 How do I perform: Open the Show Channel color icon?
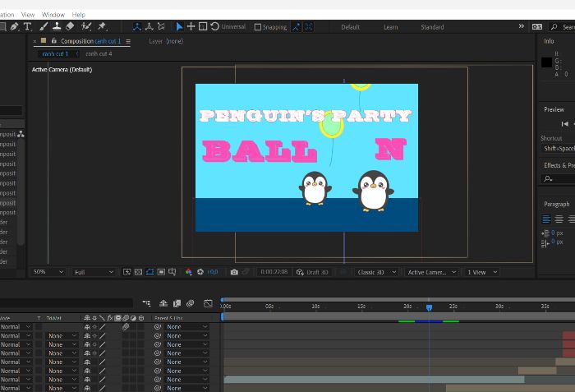click(188, 272)
